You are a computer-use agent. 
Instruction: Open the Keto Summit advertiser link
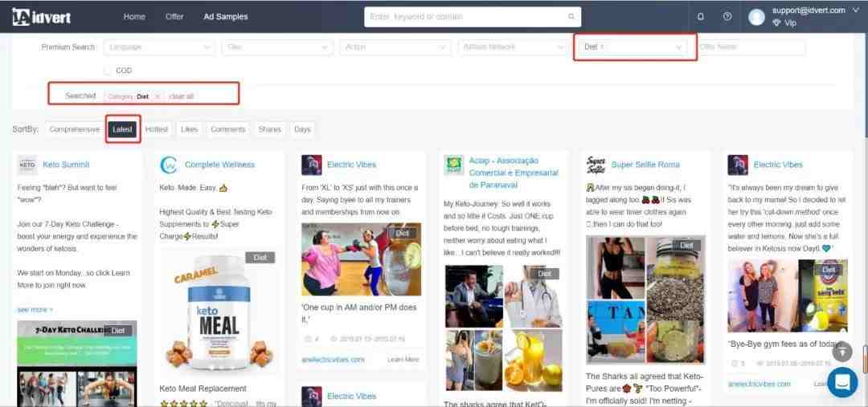point(66,165)
